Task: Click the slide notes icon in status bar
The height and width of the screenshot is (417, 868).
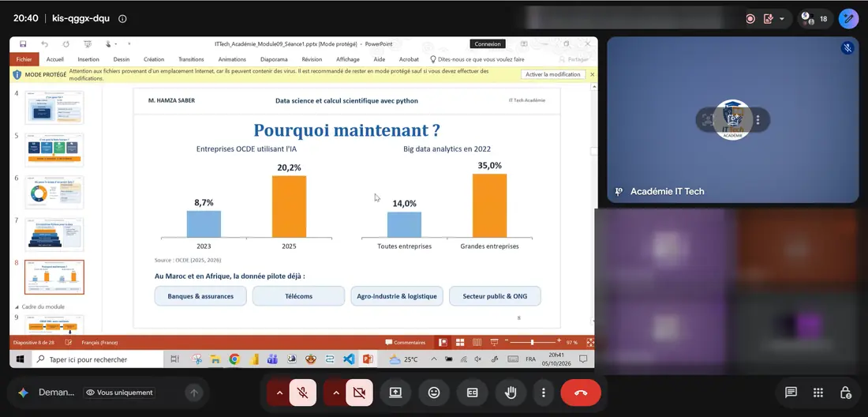Action: (x=69, y=343)
